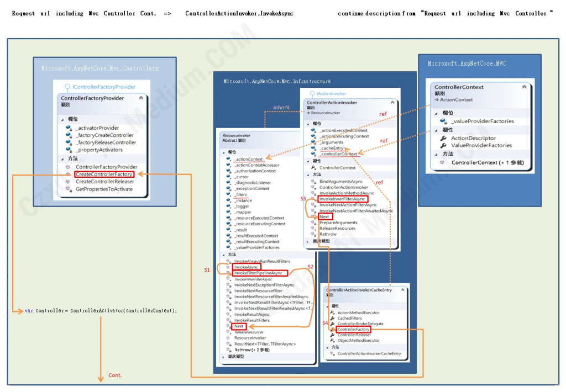Click the method icon beside ResultNext<TFilter, TFilterAsync>
The width and height of the screenshot is (566, 392).
click(228, 344)
